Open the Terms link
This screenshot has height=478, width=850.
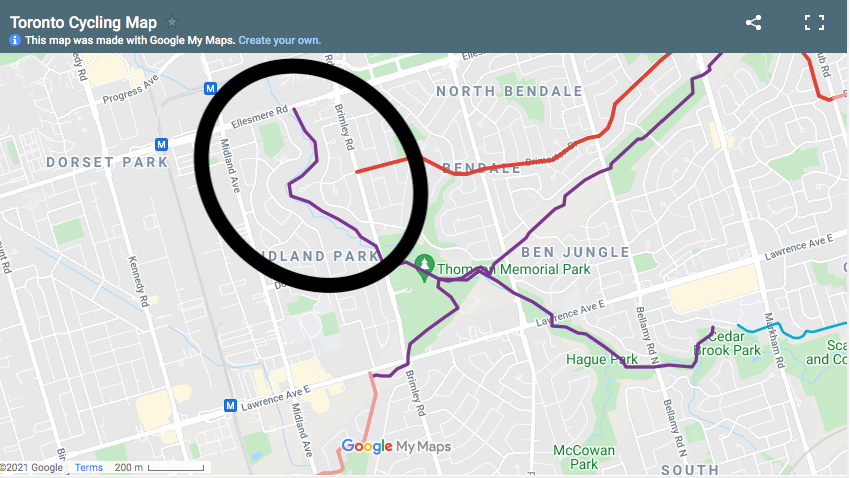pyautogui.click(x=89, y=467)
